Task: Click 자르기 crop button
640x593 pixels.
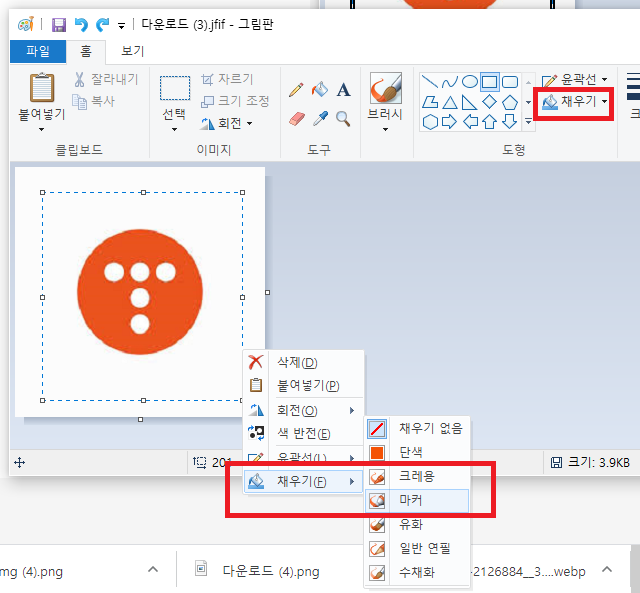Action: coord(228,79)
